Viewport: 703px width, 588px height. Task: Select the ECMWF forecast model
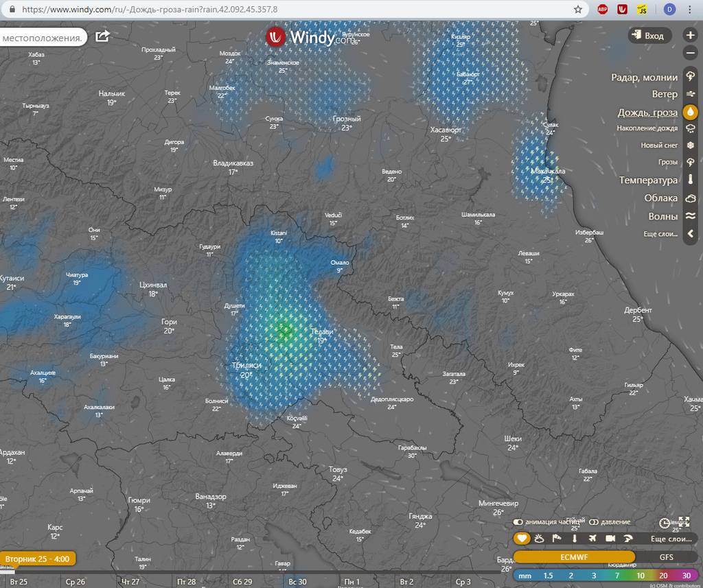(574, 557)
